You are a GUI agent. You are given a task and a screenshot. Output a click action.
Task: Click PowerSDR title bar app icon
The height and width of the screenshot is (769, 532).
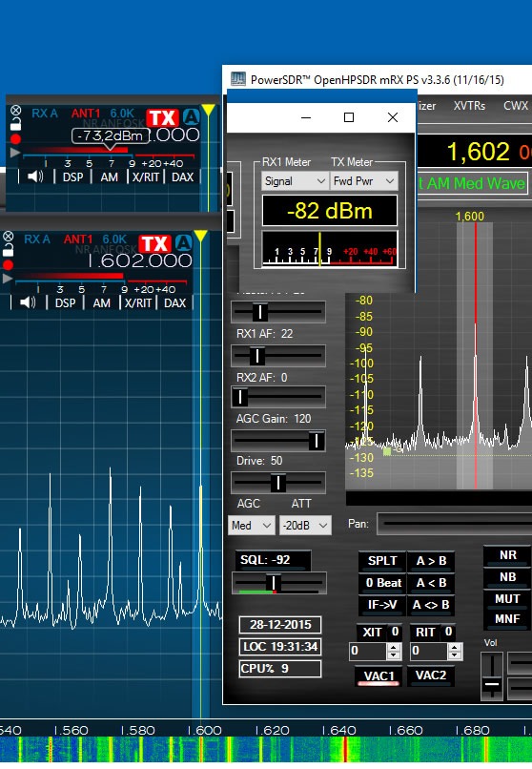coord(238,79)
